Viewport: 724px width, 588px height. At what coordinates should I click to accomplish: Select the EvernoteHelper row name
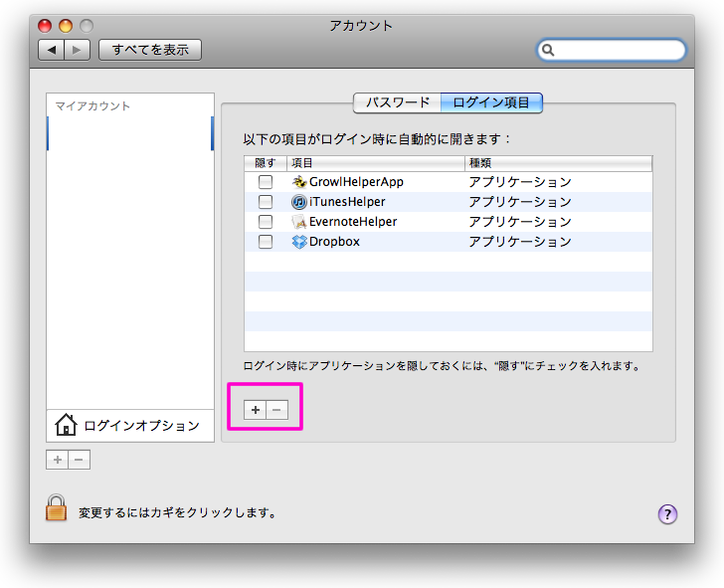pos(353,222)
